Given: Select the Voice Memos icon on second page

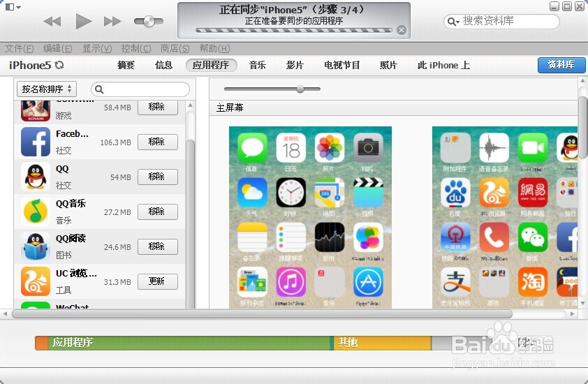Looking at the screenshot, I should click(x=494, y=147).
